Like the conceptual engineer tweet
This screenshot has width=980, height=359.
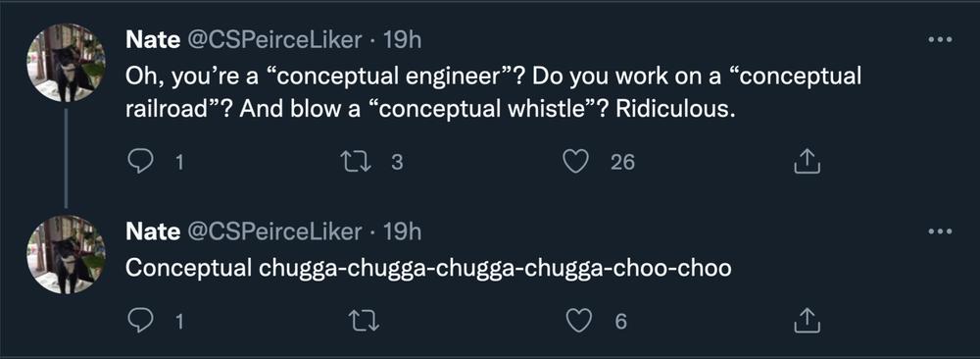click(x=575, y=163)
